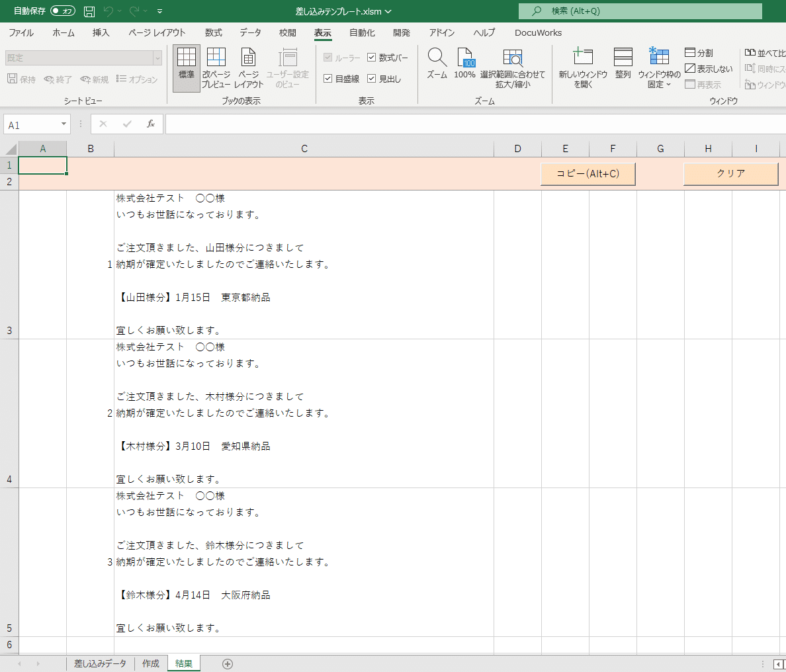786x672 pixels.
Task: Switch to the DocuWorks ribbon tab
Action: pyautogui.click(x=538, y=32)
